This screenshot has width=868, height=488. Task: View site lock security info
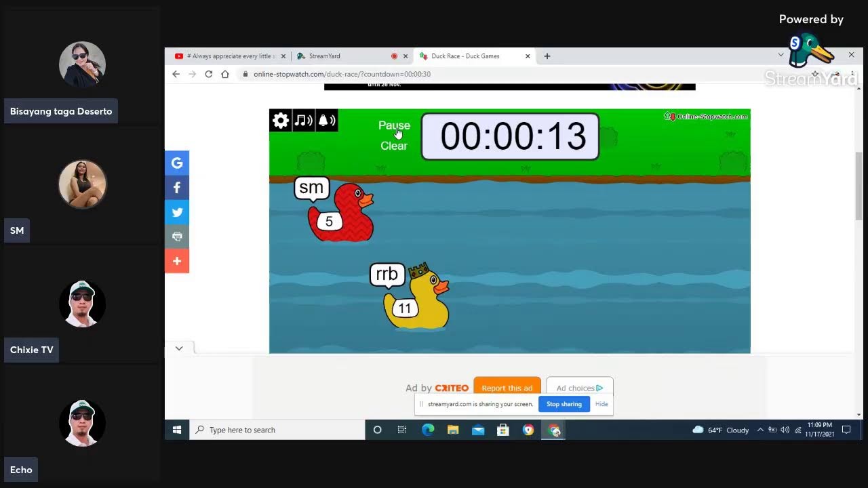click(x=245, y=74)
